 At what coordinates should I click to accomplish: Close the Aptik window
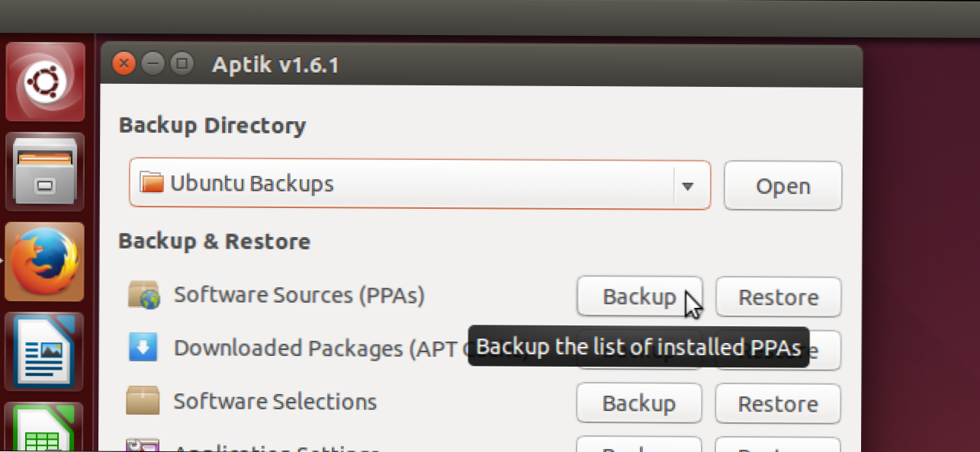pyautogui.click(x=124, y=64)
